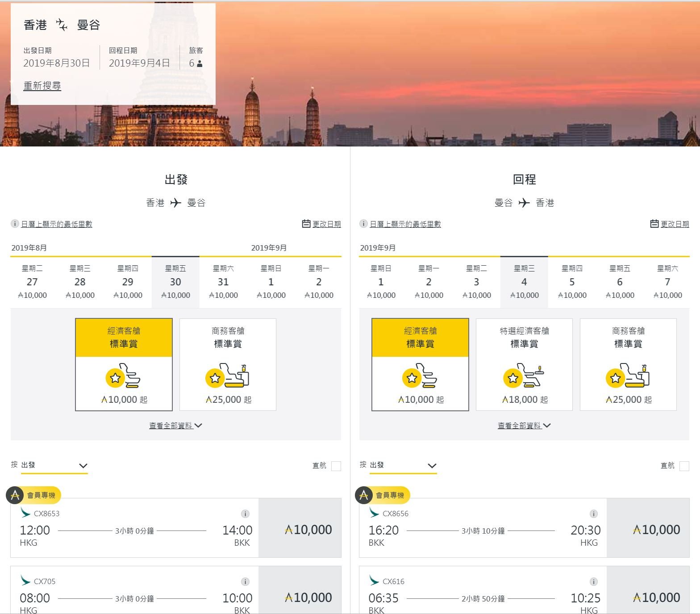
Task: Expand departure 查看全部資料
Action: coord(175,426)
